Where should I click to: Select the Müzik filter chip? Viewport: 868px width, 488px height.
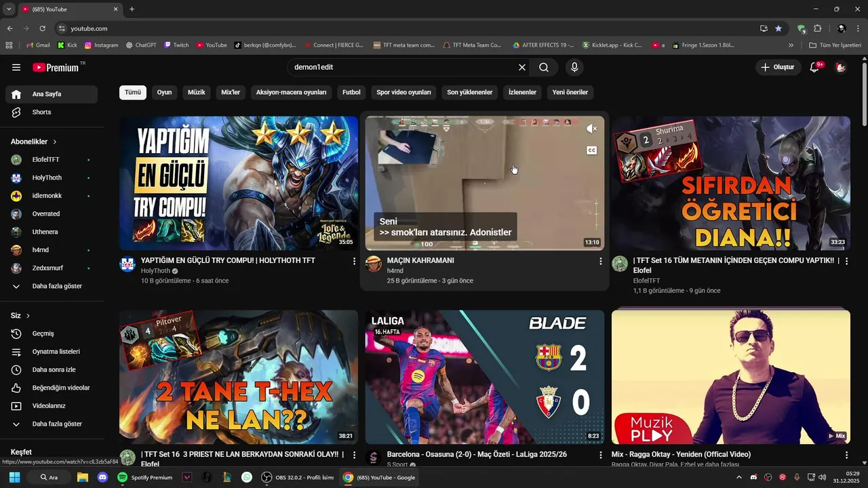[196, 92]
